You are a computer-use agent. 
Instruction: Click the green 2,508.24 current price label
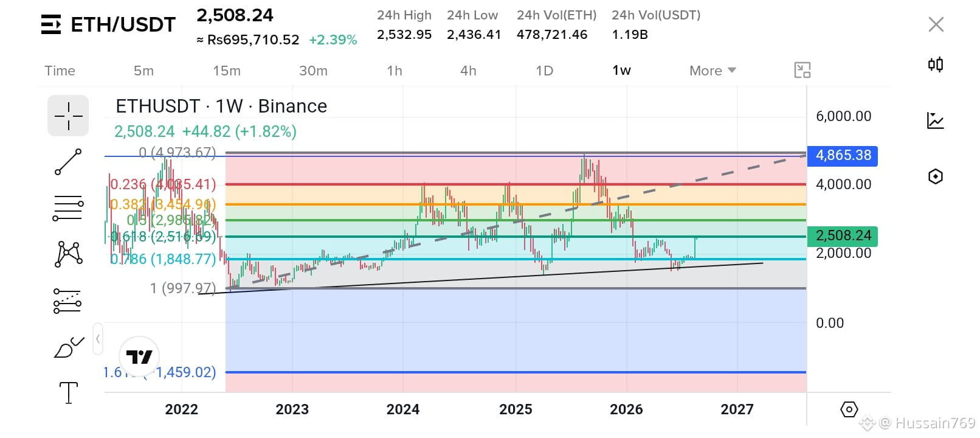[842, 236]
